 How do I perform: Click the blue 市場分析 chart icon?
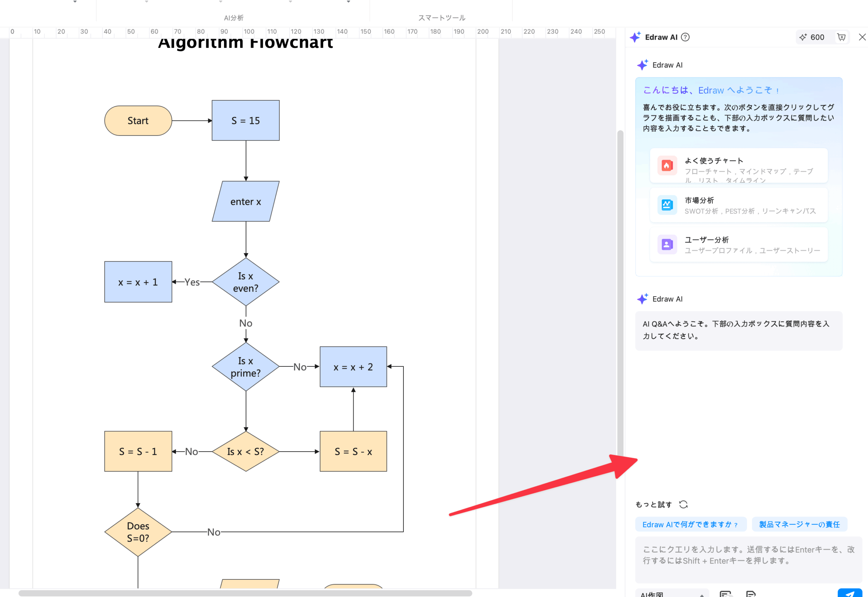tap(667, 205)
